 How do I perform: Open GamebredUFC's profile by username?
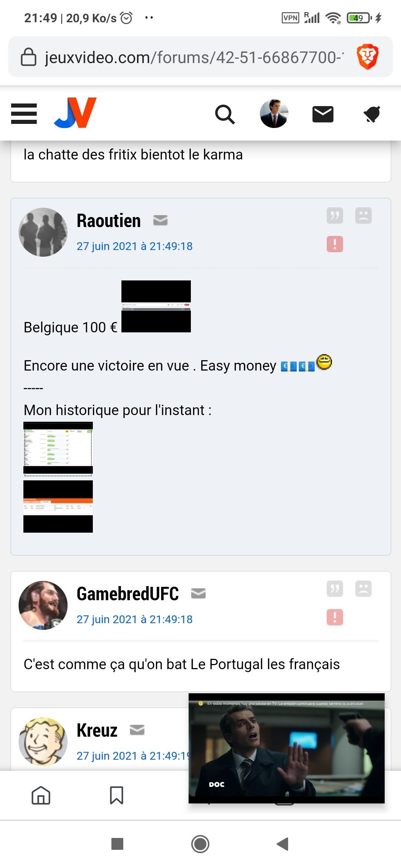[128, 594]
